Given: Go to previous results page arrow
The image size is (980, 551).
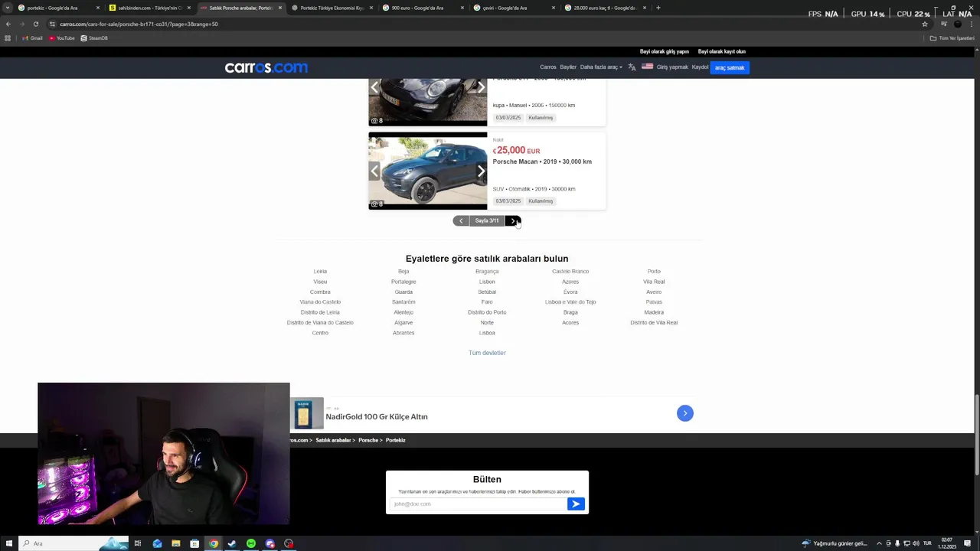Looking at the screenshot, I should (461, 220).
